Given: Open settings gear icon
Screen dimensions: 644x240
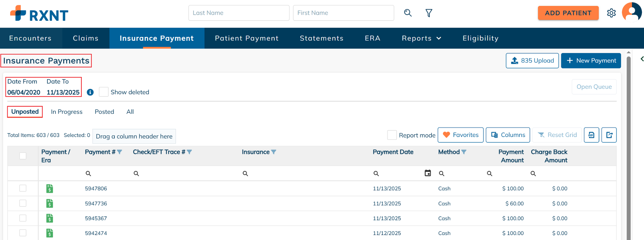Looking at the screenshot, I should [611, 13].
